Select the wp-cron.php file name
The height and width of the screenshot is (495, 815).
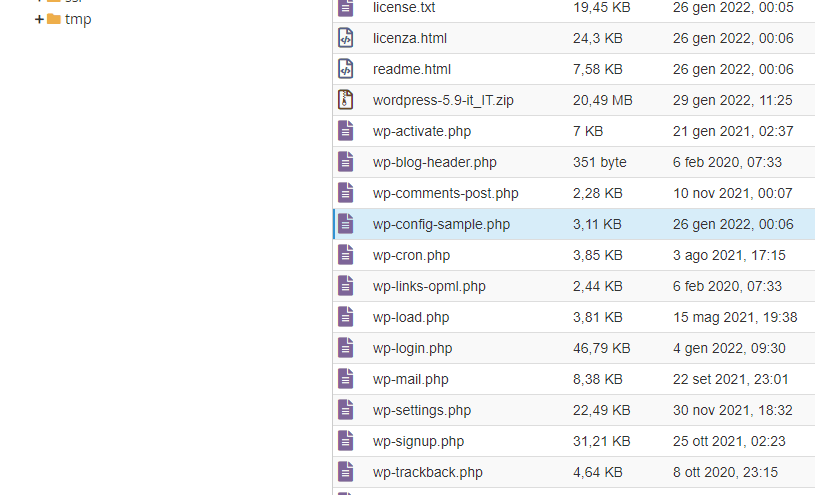(411, 256)
